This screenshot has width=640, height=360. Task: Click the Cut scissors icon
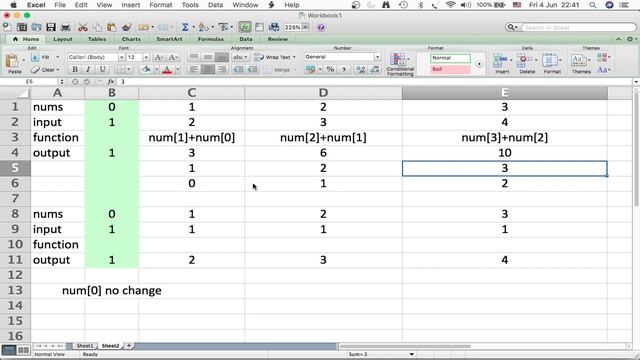pyautogui.click(x=83, y=27)
